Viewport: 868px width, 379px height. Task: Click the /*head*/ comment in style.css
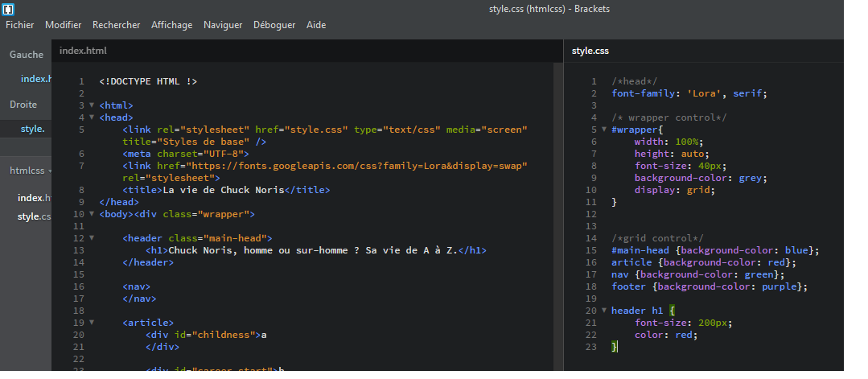coord(635,81)
